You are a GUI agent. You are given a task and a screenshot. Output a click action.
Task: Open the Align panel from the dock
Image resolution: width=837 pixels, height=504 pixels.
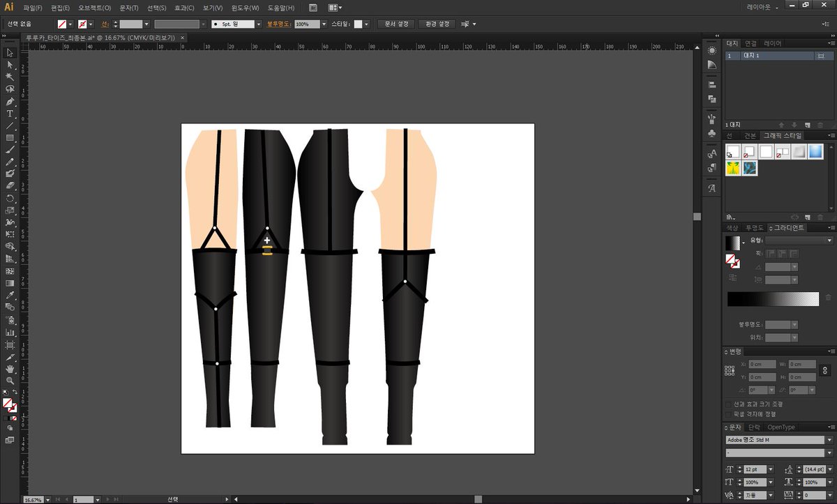click(x=711, y=84)
